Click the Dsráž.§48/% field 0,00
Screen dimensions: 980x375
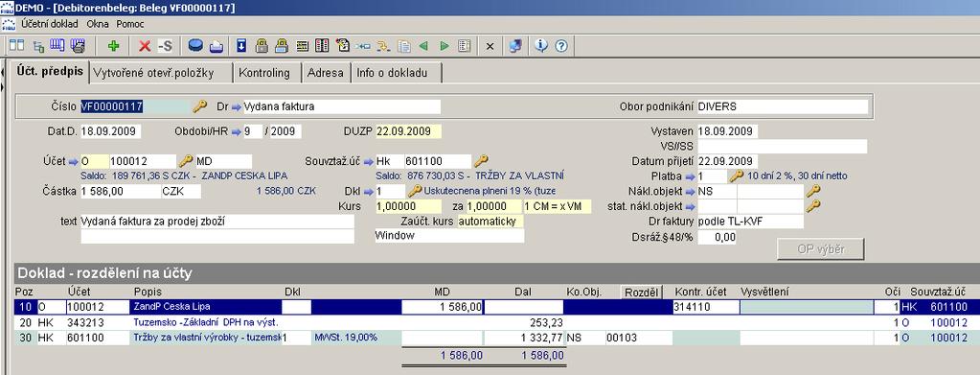[717, 237]
